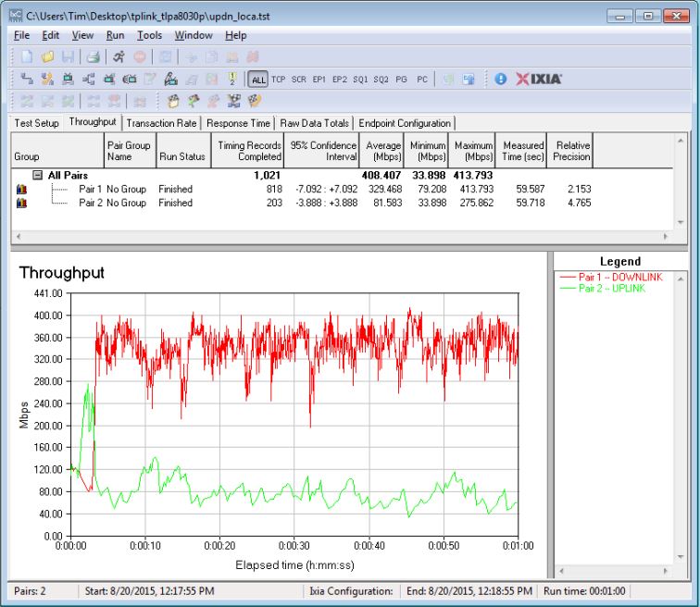Click the pair icon with orange figures

[47, 79]
